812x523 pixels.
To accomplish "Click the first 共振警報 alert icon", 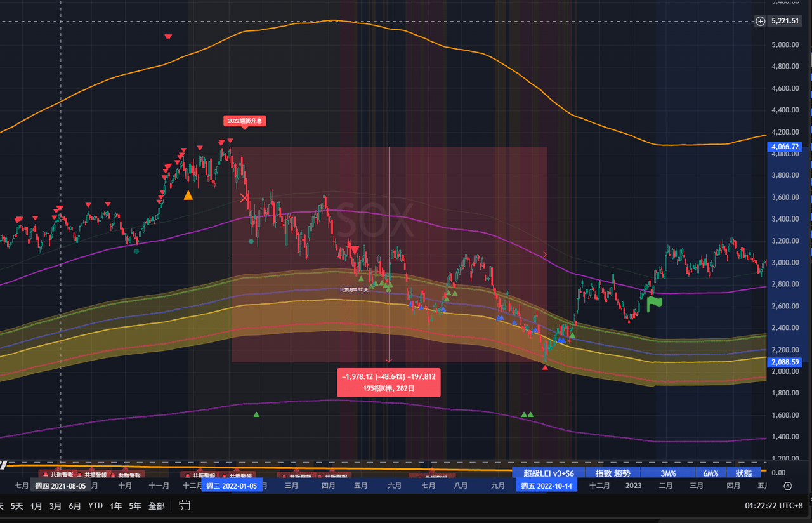I will [x=45, y=474].
